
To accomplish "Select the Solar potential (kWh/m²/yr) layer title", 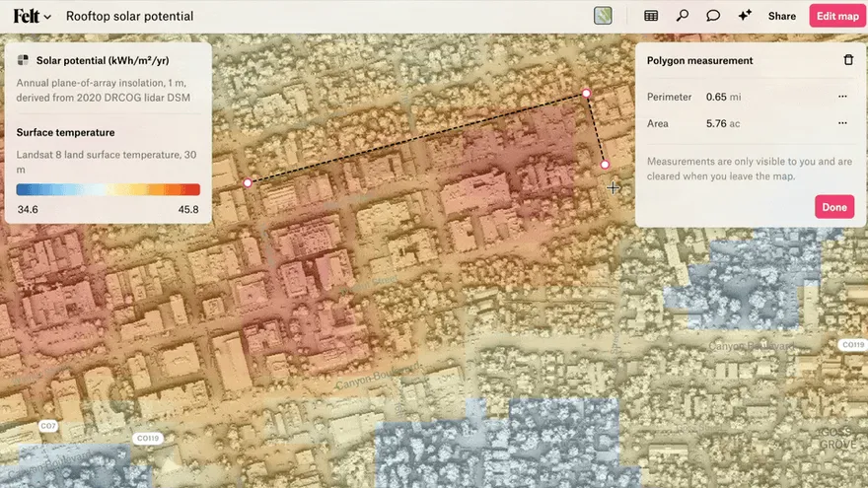I will pyautogui.click(x=103, y=60).
